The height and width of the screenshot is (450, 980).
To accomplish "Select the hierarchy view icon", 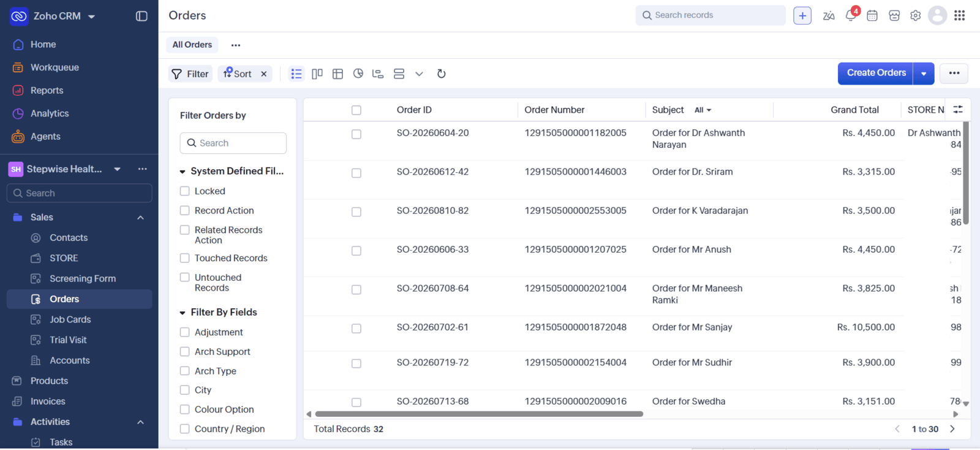I will 378,74.
